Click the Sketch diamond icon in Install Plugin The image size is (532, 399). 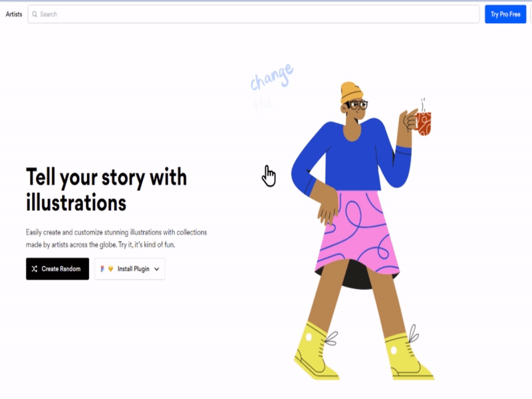coord(110,269)
